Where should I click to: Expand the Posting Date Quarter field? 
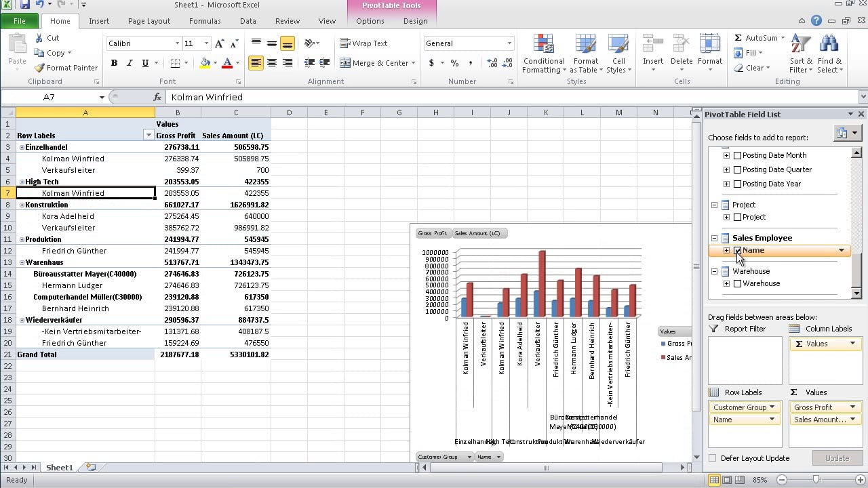point(726,170)
